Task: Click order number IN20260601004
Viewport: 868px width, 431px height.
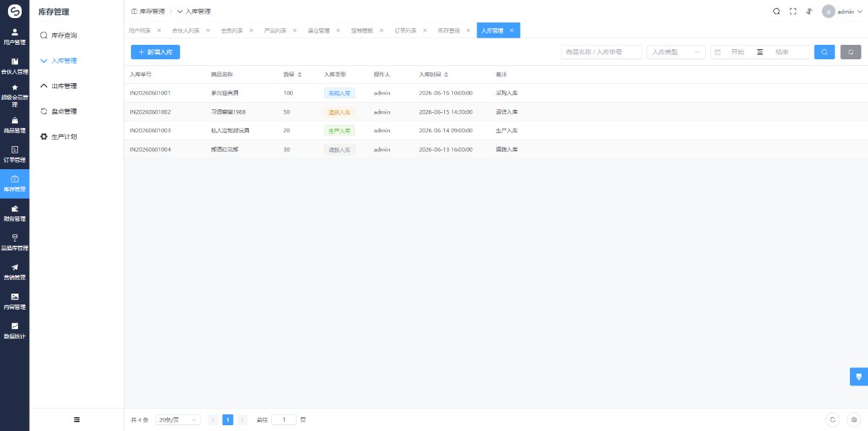Action: tap(150, 150)
